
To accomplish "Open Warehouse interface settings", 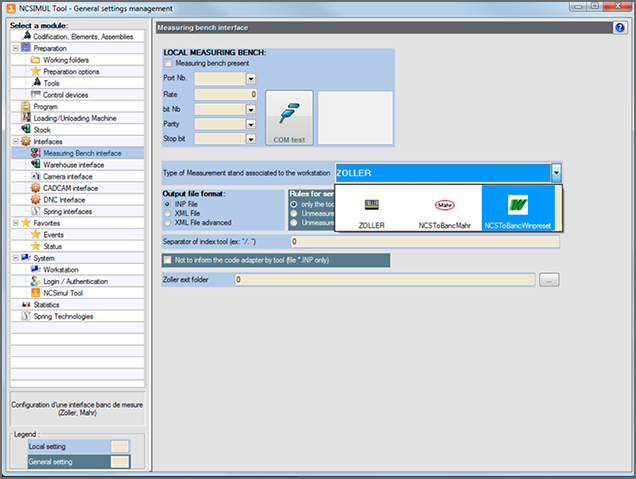I will tap(73, 164).
